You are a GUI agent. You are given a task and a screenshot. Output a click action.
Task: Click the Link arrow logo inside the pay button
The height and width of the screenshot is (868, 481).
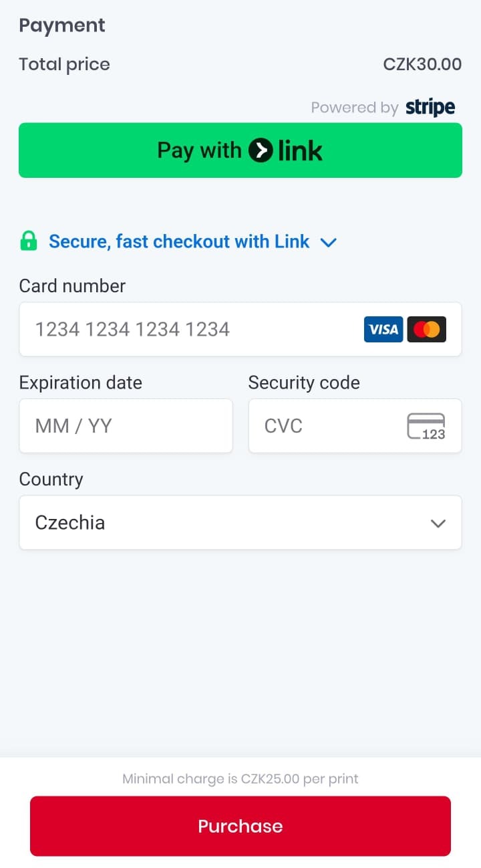[262, 150]
